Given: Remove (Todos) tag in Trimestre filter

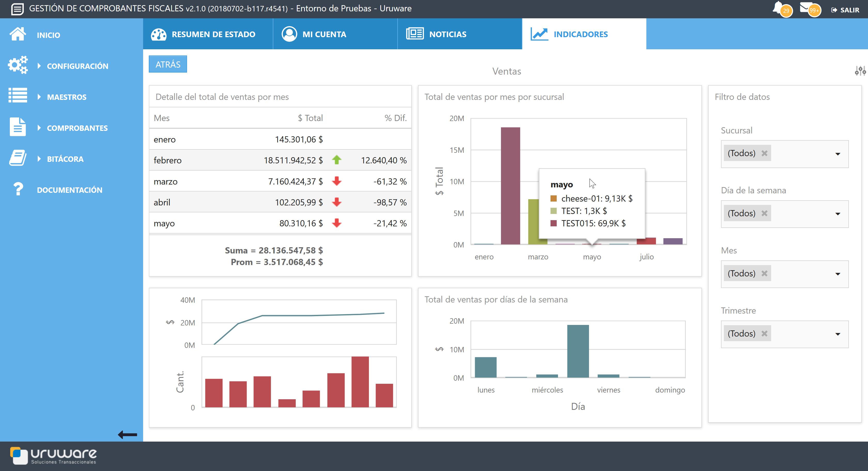Looking at the screenshot, I should [x=764, y=334].
